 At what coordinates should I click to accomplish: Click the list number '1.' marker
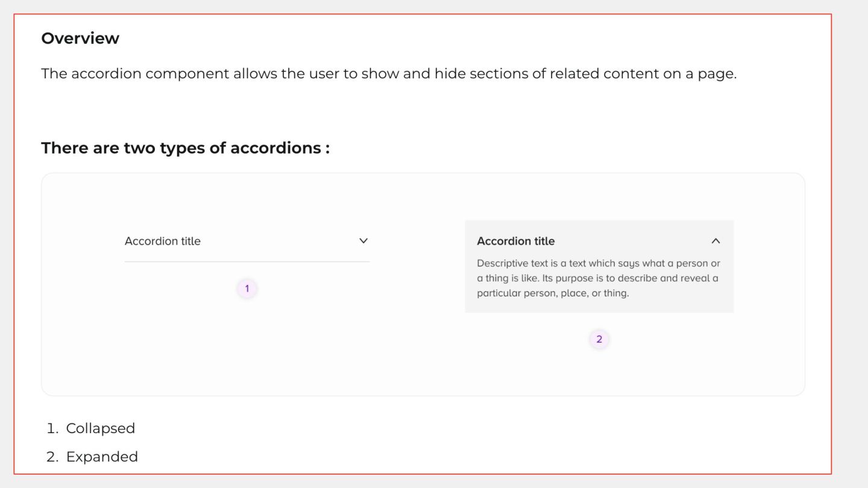[52, 428]
